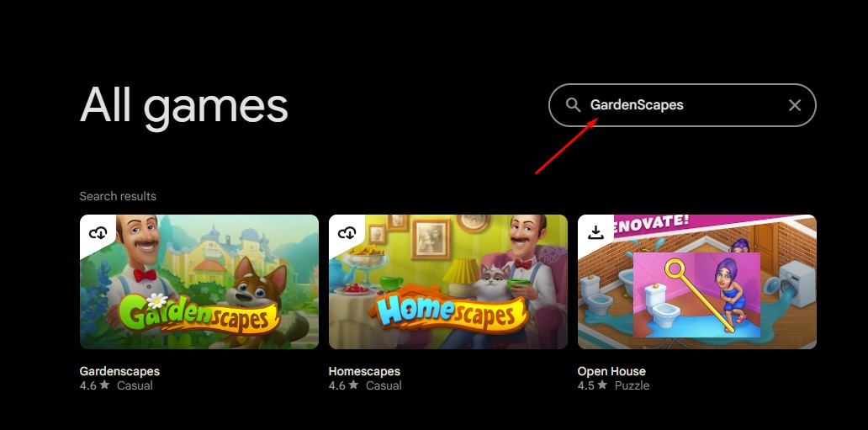The height and width of the screenshot is (430, 868).
Task: Focus the GardenScapes search input field
Action: (x=682, y=104)
